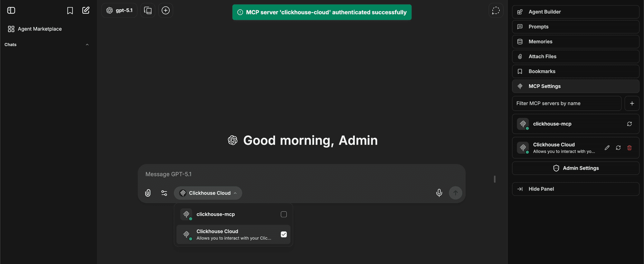Reconnect clickhouse-mcp server refresh icon
644x264 pixels.
click(x=630, y=124)
